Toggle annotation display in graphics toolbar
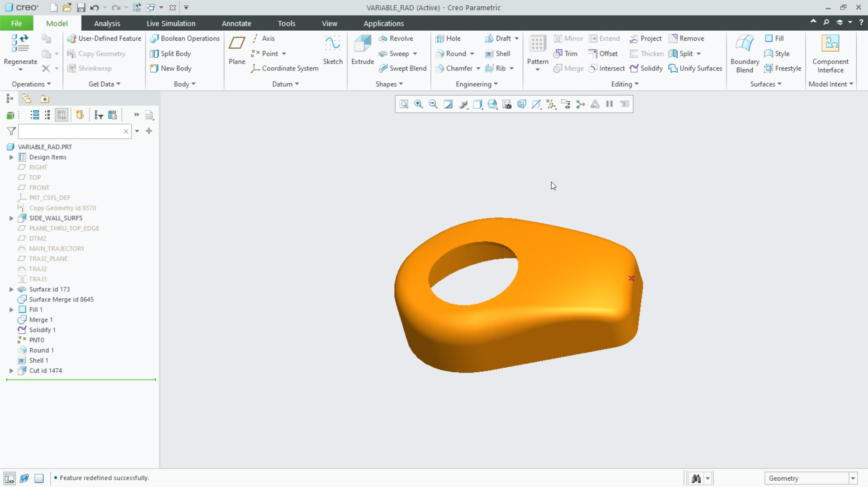Viewport: 868px width, 487px height. coord(566,104)
